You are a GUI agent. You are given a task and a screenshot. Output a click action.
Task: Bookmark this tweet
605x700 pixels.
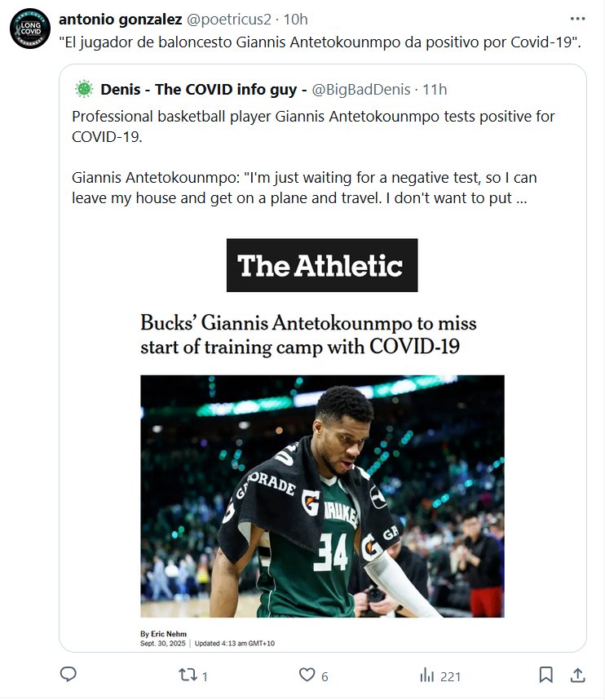coord(546,675)
